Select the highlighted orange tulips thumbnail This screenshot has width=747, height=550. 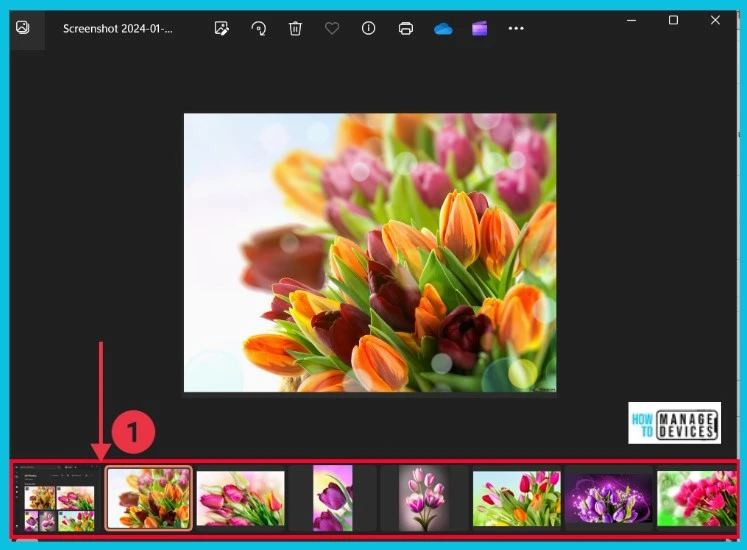149,498
